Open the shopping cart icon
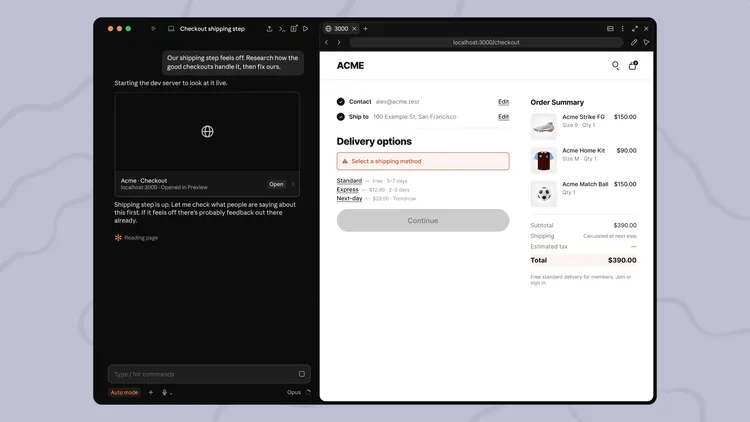Screen dimensions: 750x422 click(632, 66)
